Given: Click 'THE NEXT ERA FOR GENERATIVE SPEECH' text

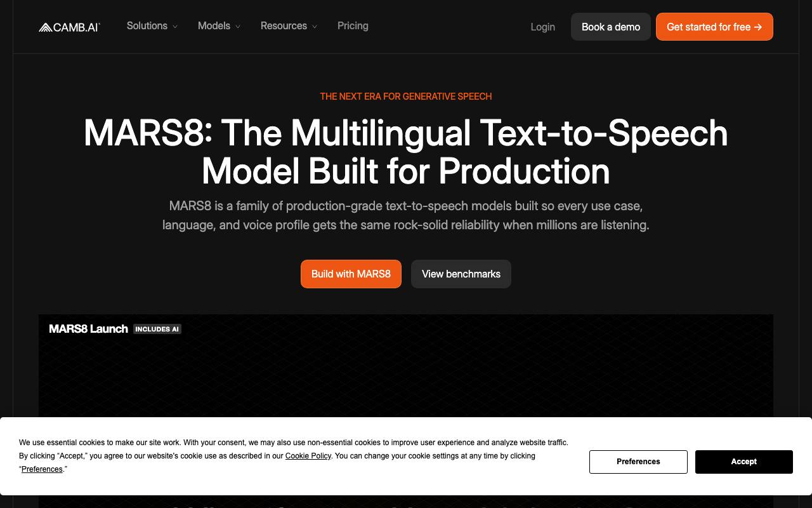Looking at the screenshot, I should pyautogui.click(x=406, y=97).
